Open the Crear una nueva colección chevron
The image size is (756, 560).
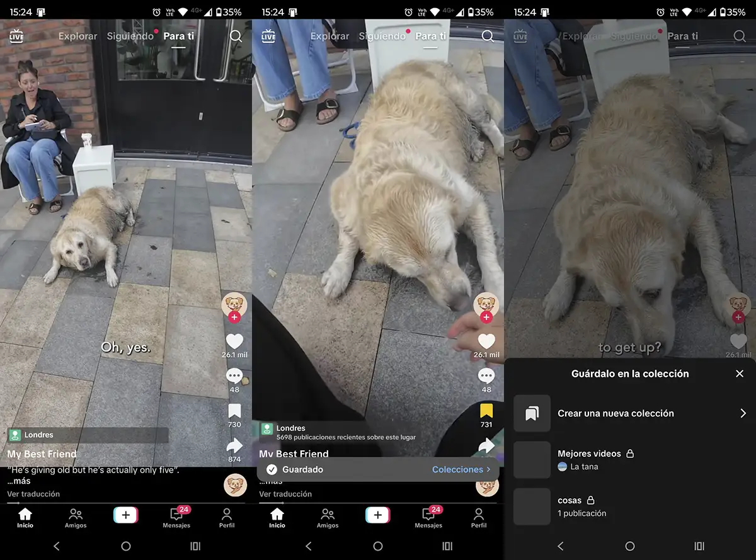click(x=743, y=413)
